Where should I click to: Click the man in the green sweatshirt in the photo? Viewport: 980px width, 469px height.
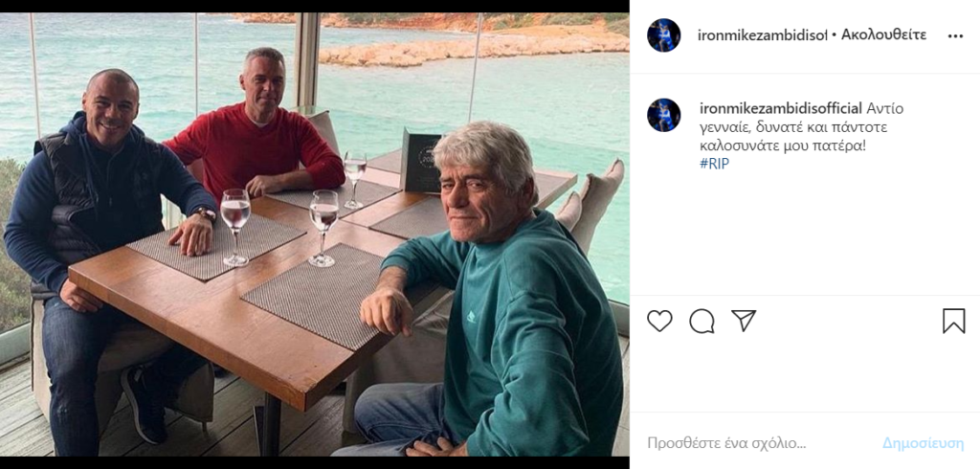pyautogui.click(x=522, y=316)
